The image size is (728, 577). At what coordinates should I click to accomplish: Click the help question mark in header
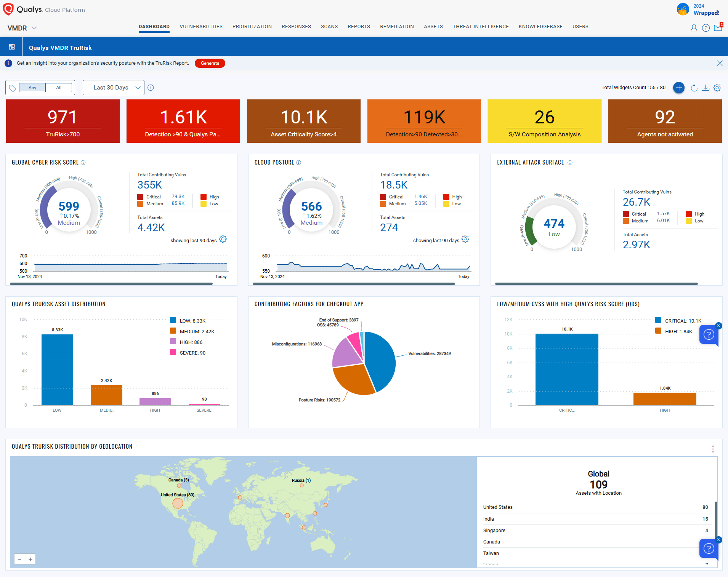(x=706, y=28)
